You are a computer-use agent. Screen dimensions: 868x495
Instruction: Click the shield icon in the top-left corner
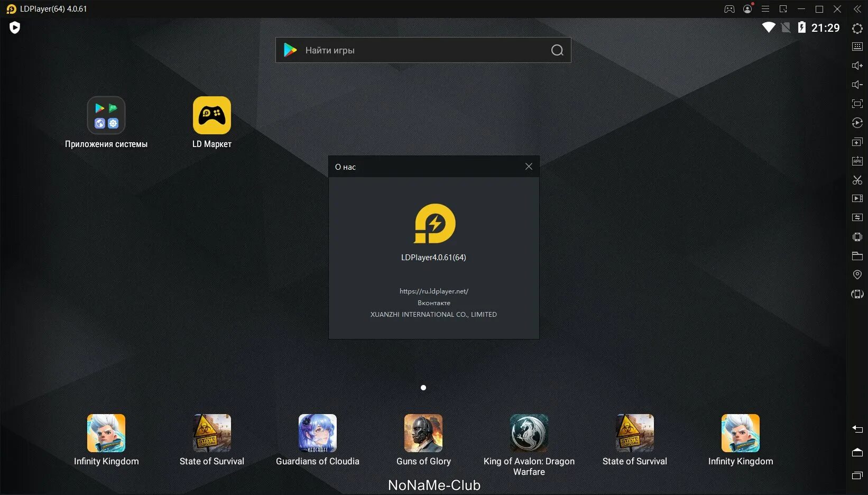(15, 27)
